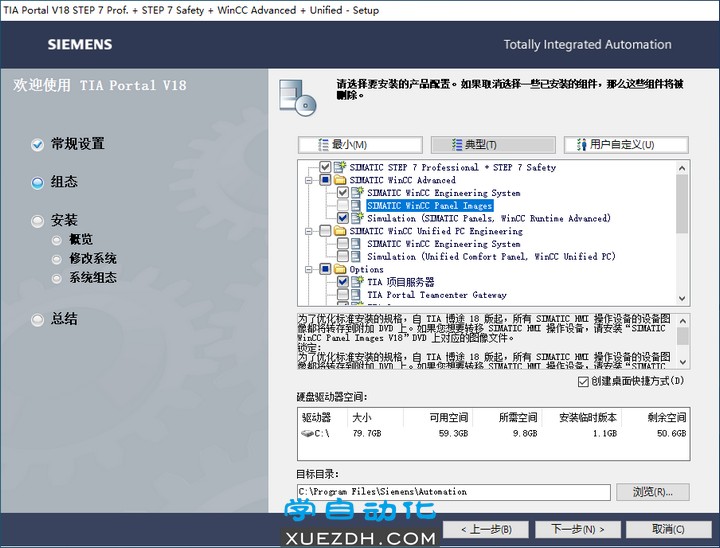Click description box scrollbar up arrow
Image resolution: width=720 pixels, height=548 pixels.
pyautogui.click(x=683, y=321)
